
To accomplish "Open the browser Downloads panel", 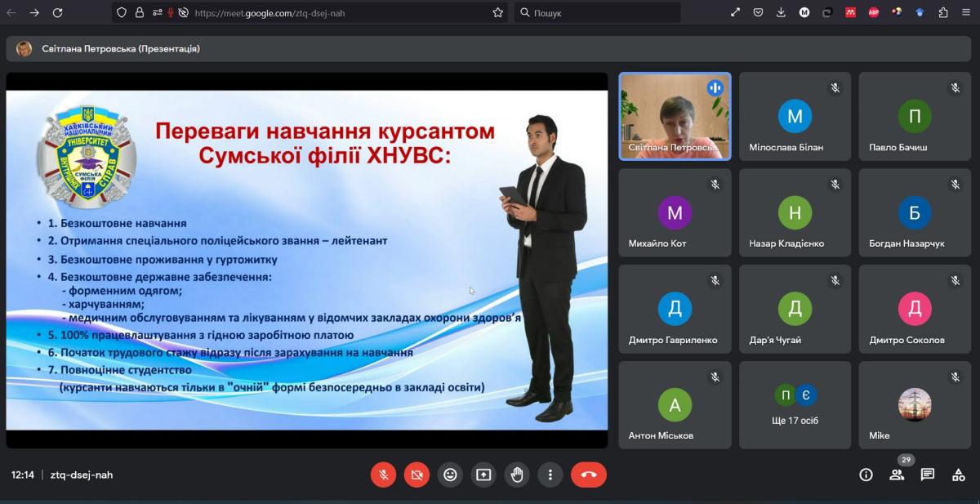I will 782,12.
